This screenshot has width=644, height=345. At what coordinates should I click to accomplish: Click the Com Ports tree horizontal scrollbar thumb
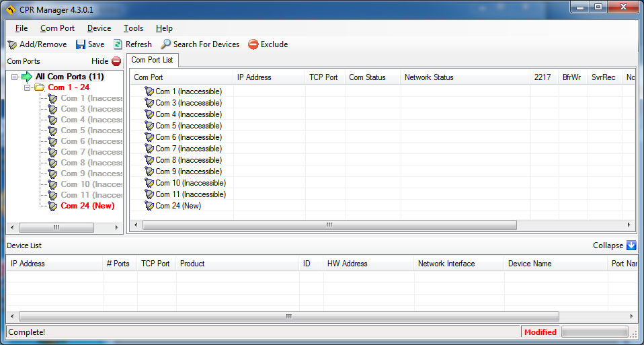coord(56,227)
